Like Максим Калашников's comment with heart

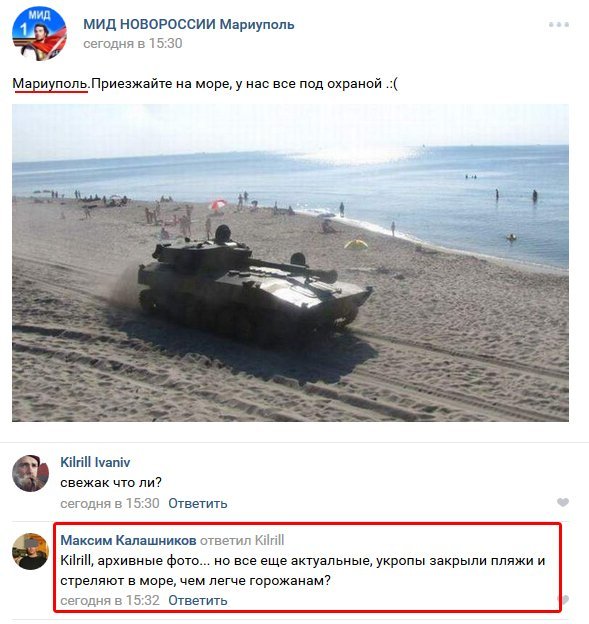click(x=564, y=599)
